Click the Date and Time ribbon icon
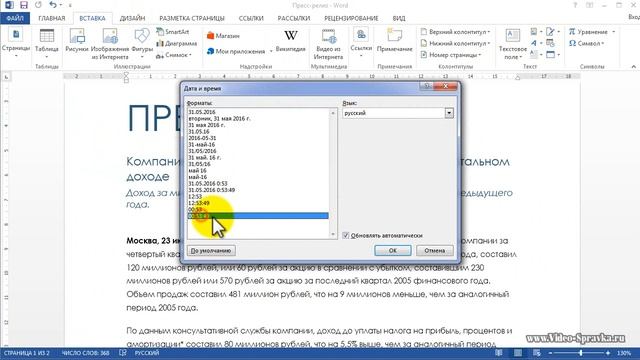 [x=550, y=43]
